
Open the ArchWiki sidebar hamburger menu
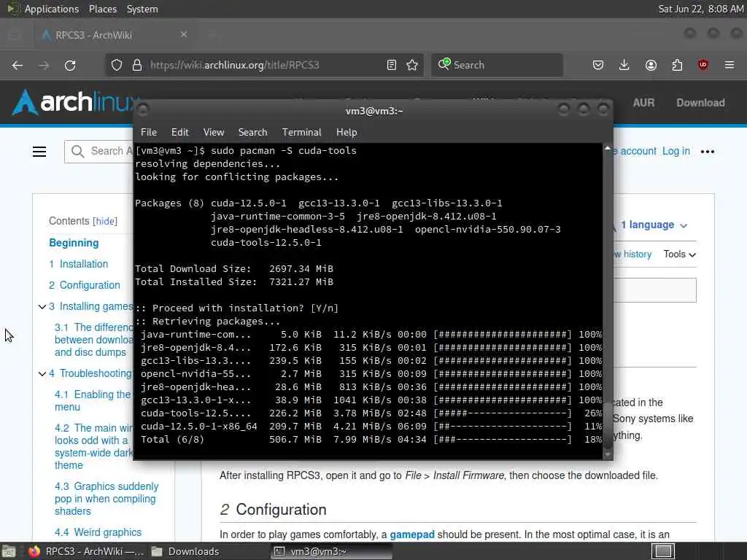[39, 152]
